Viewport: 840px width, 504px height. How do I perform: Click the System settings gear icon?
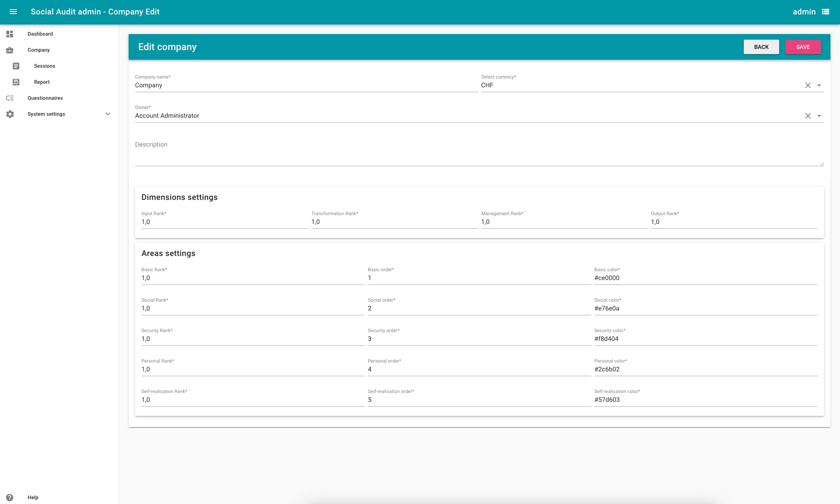coord(10,114)
